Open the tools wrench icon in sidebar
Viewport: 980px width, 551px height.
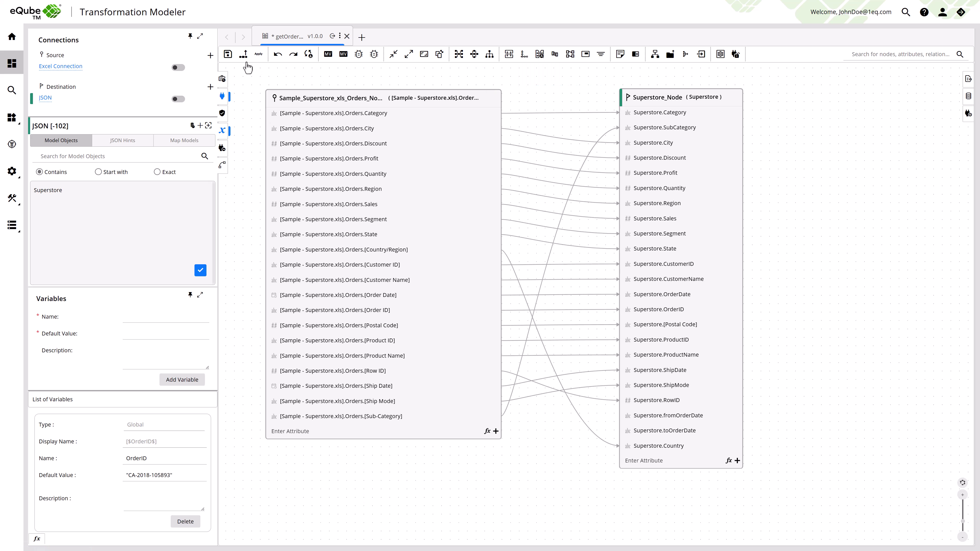[x=12, y=198]
